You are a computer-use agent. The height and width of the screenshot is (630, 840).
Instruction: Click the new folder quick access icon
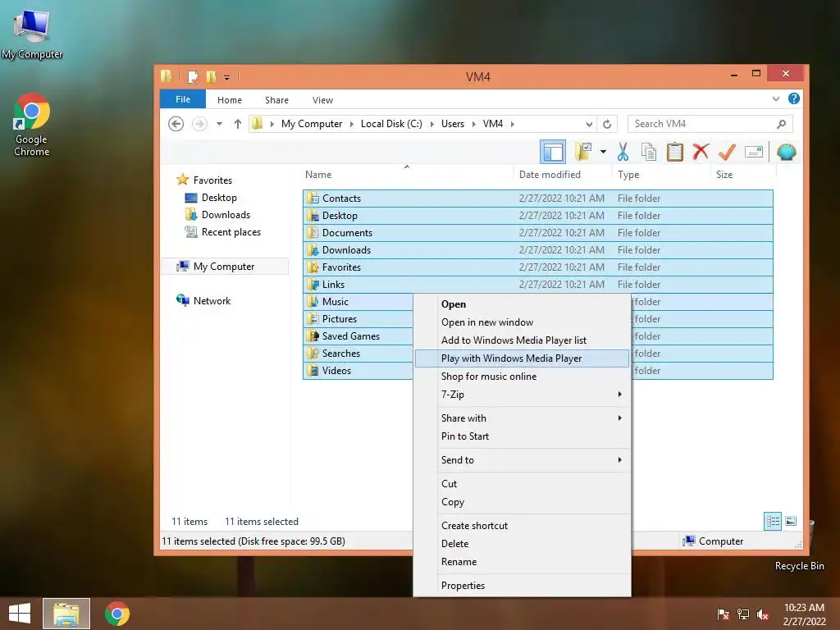211,77
